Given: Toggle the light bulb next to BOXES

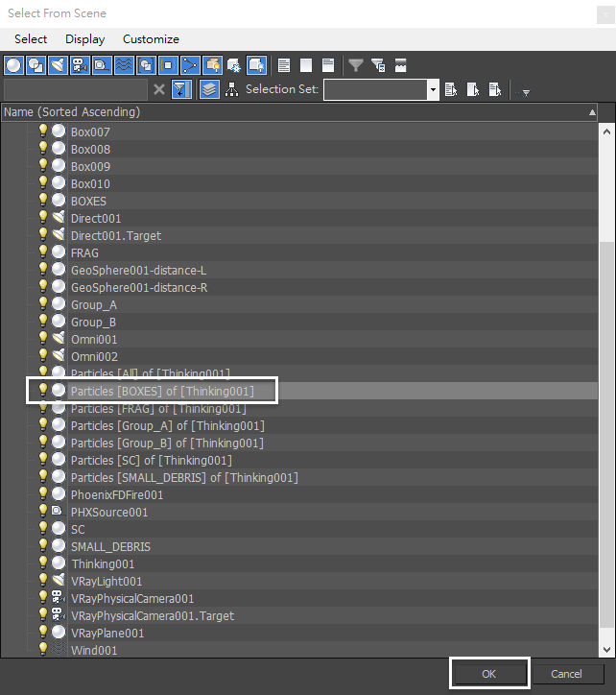Looking at the screenshot, I should (x=43, y=200).
